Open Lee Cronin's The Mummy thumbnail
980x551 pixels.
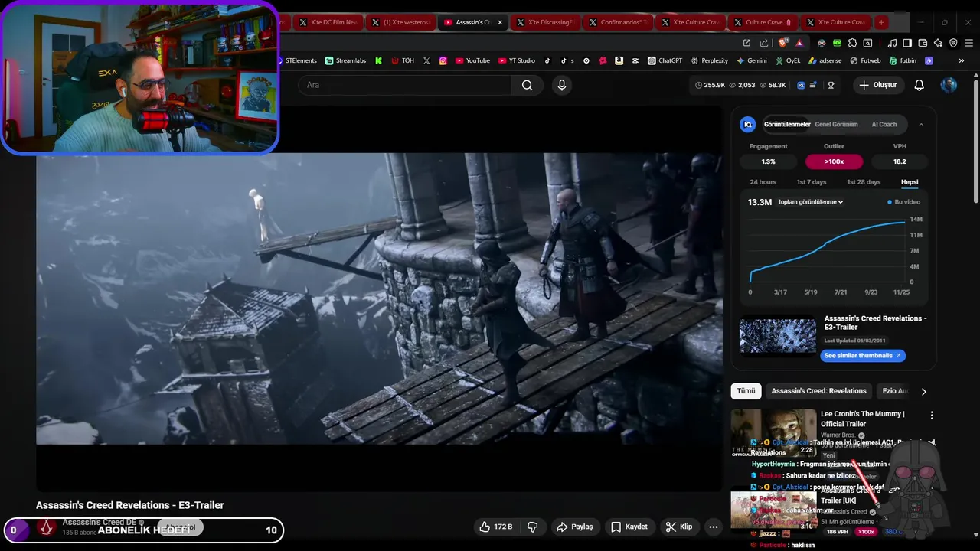click(x=773, y=432)
